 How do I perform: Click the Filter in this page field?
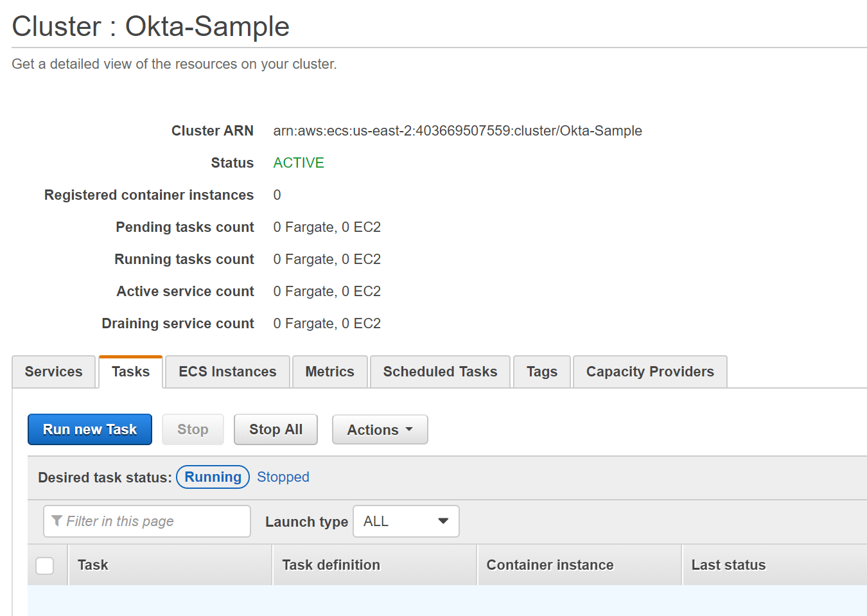click(154, 521)
